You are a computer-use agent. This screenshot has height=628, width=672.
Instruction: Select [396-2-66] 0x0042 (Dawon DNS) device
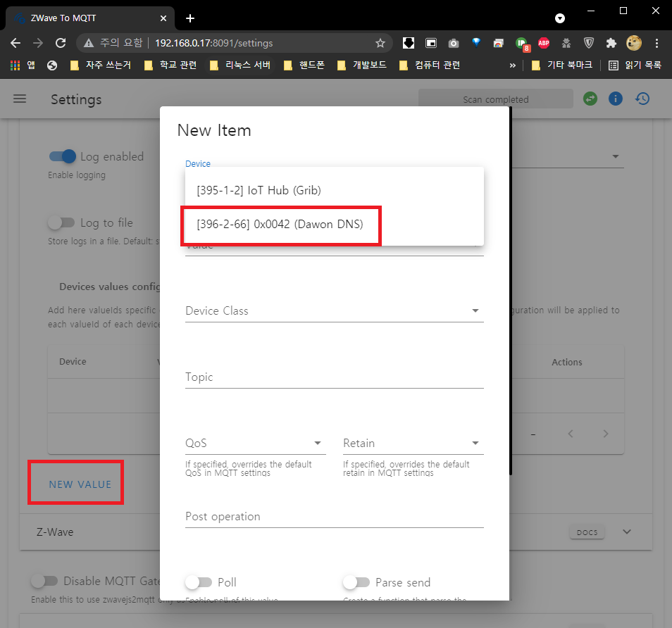(335, 224)
